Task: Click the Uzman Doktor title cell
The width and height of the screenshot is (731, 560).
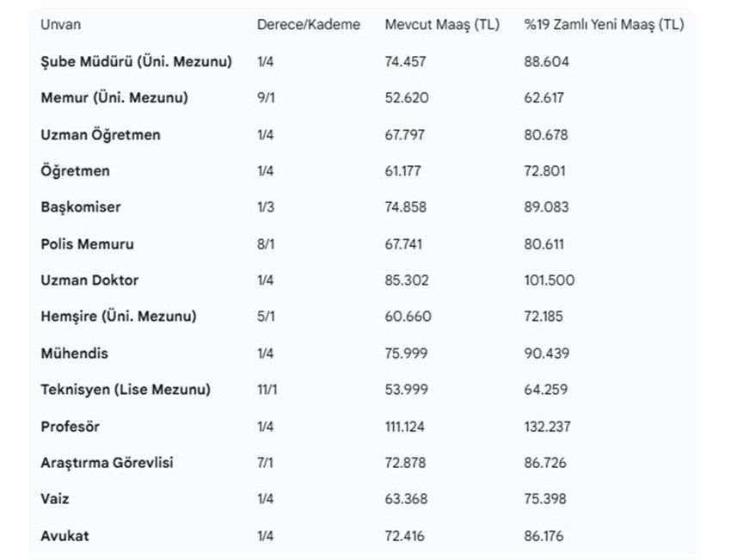Action: (89, 280)
